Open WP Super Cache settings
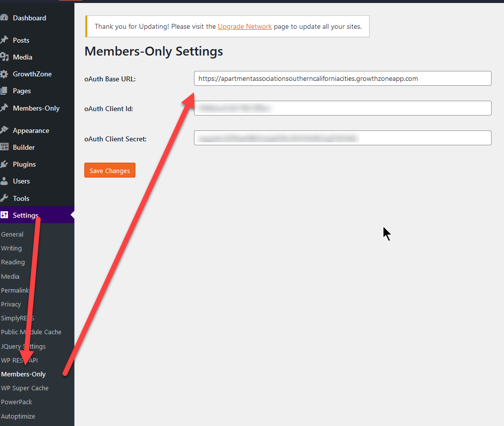This screenshot has width=504, height=426. coord(25,388)
